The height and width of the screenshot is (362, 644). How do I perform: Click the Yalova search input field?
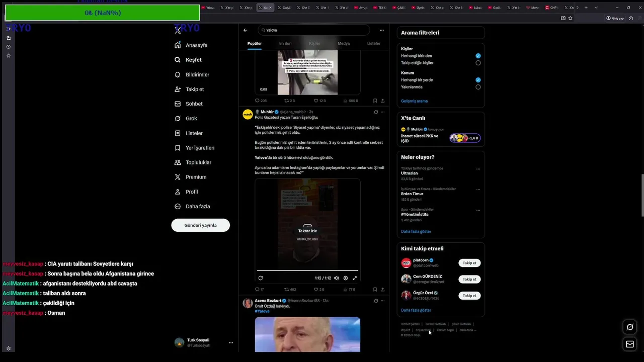tap(314, 30)
